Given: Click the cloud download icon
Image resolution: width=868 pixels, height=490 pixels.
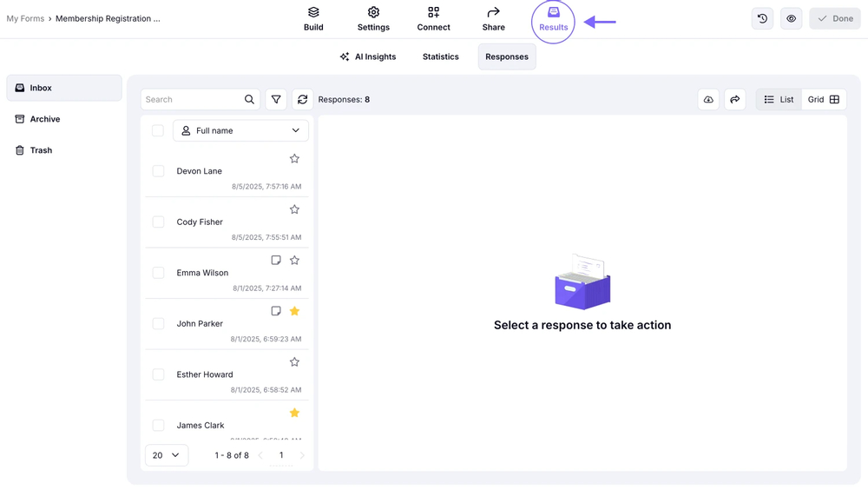Looking at the screenshot, I should tap(708, 99).
